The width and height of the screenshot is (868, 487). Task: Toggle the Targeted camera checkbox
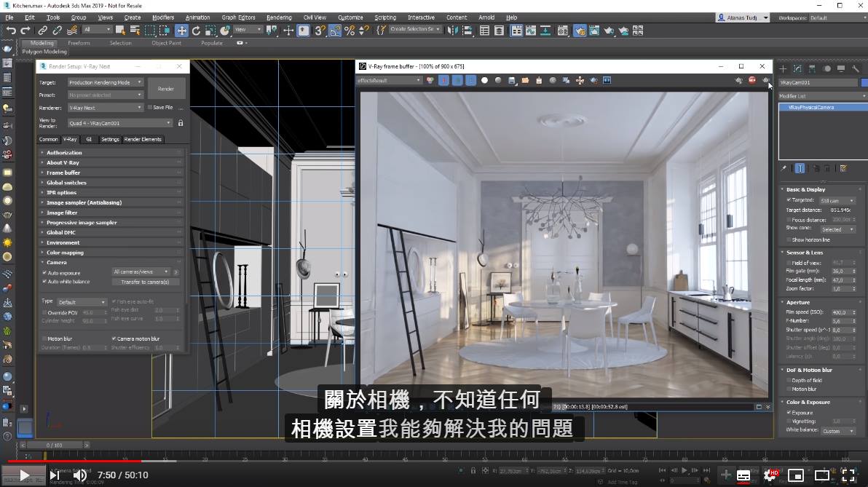789,199
